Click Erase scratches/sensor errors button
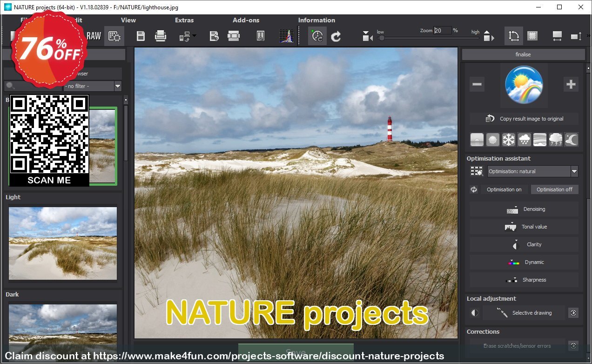 click(x=517, y=346)
